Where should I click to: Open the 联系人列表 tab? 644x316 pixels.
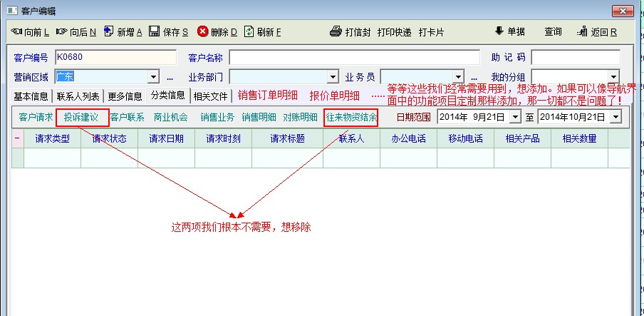click(x=78, y=96)
